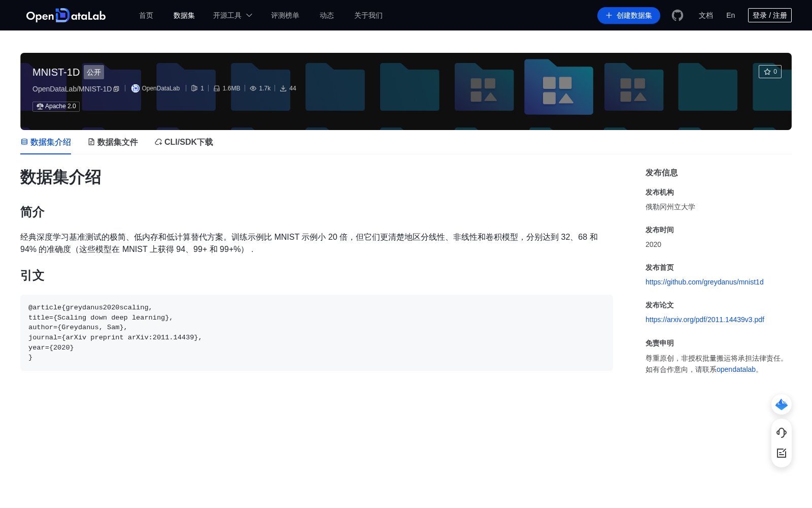
Task: Click the star favorite button
Action: [x=770, y=72]
